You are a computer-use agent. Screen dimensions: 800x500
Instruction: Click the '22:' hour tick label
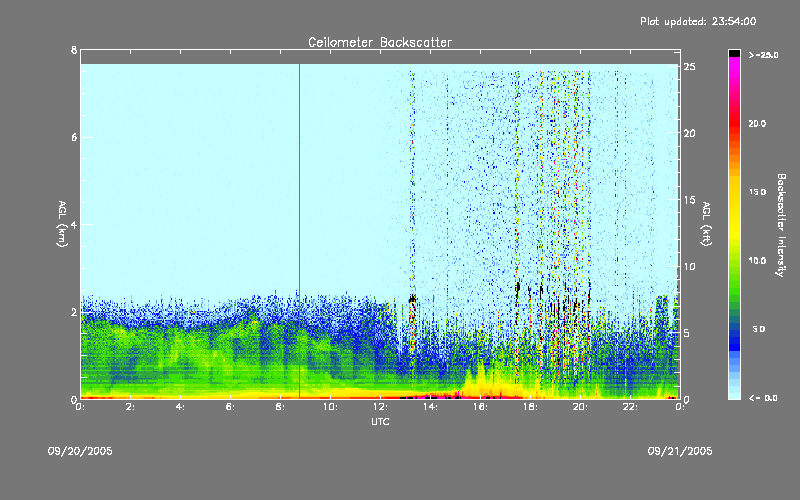click(630, 407)
